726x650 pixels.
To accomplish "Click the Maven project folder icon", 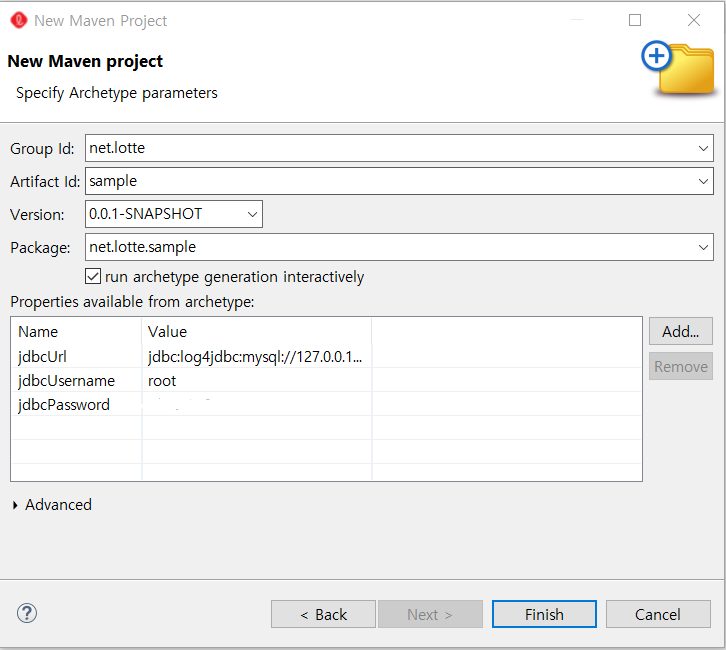I will [x=678, y=68].
